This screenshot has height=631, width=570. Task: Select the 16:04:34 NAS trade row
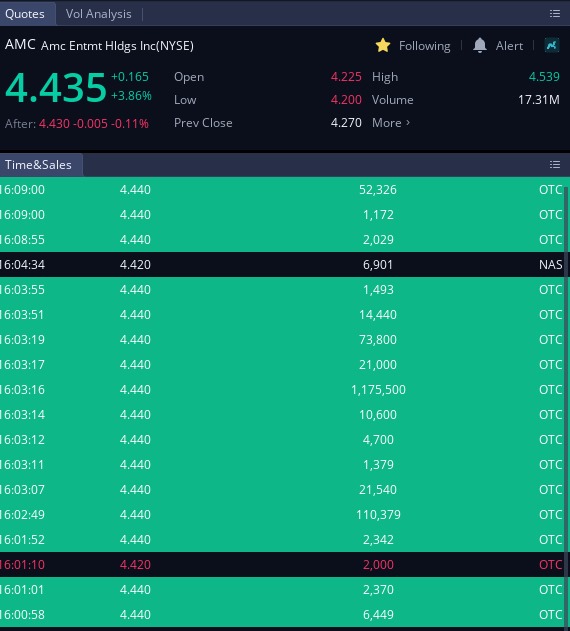point(282,264)
